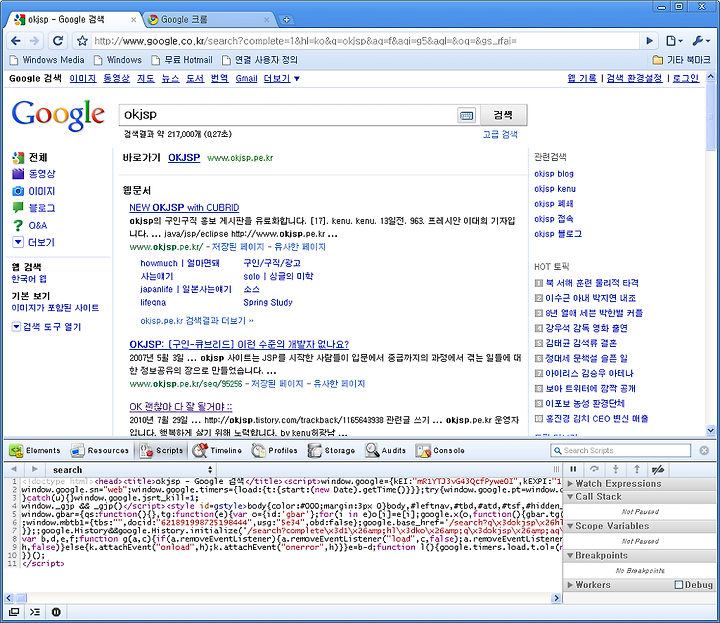Click the 검색 search button
This screenshot has height=623, width=720.
[503, 115]
